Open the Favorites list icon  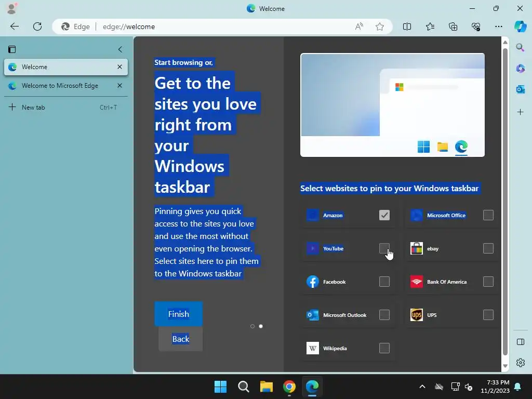430,26
